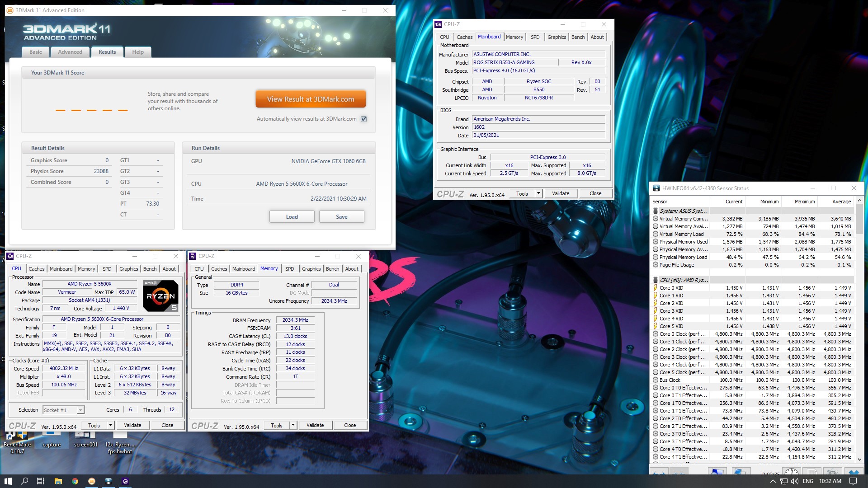Click the Ryzen 5 logo in CPU-Z

160,296
